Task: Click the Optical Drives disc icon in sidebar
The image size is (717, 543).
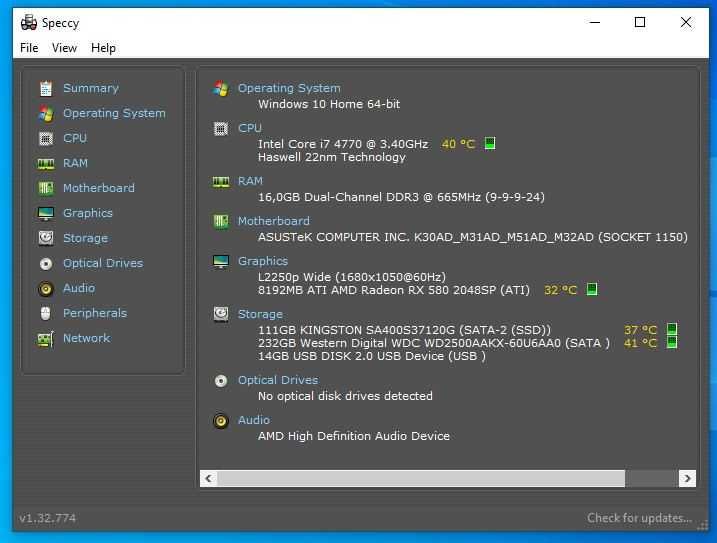Action: [46, 263]
